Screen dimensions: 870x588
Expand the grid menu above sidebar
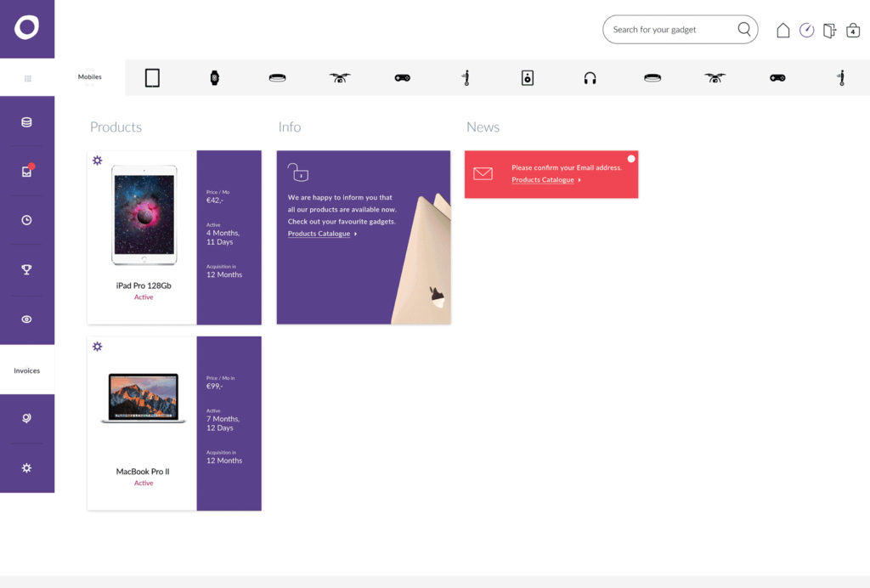click(27, 78)
